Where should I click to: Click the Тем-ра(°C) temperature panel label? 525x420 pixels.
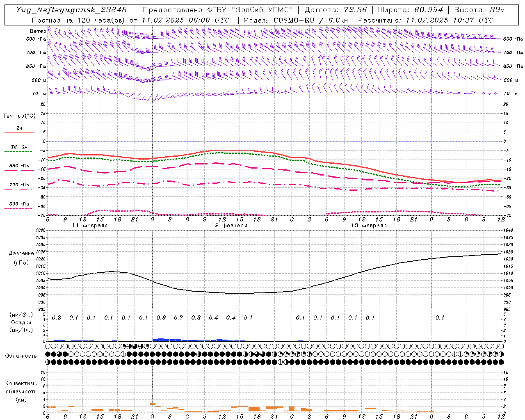click(19, 116)
